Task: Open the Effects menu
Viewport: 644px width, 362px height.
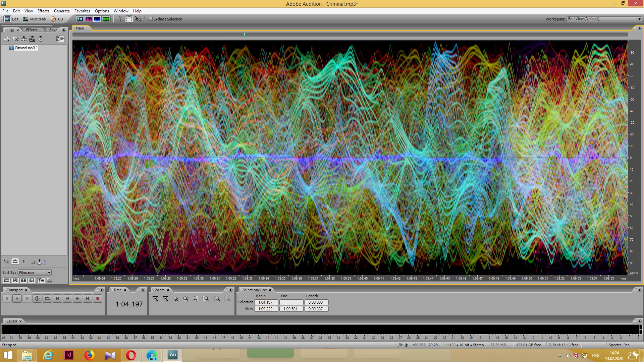Action: [x=43, y=11]
